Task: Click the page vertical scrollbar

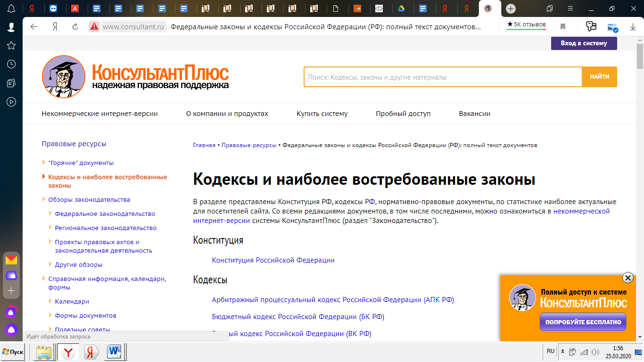Action: [640, 189]
